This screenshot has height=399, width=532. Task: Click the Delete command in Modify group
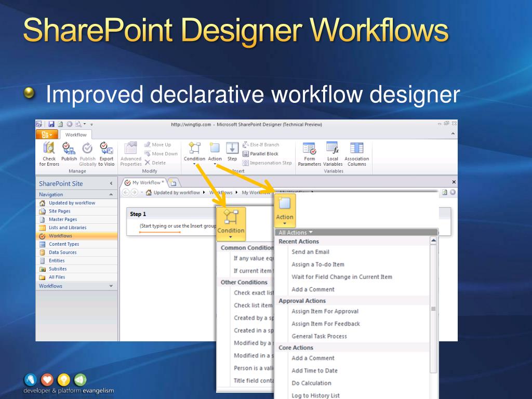pos(155,163)
